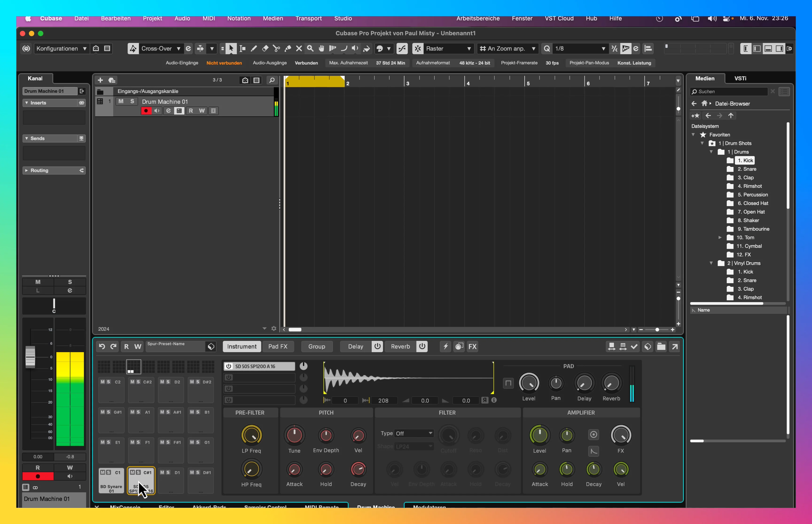812x524 pixels.
Task: Open the 1/8 quantize dropdown
Action: tap(581, 49)
